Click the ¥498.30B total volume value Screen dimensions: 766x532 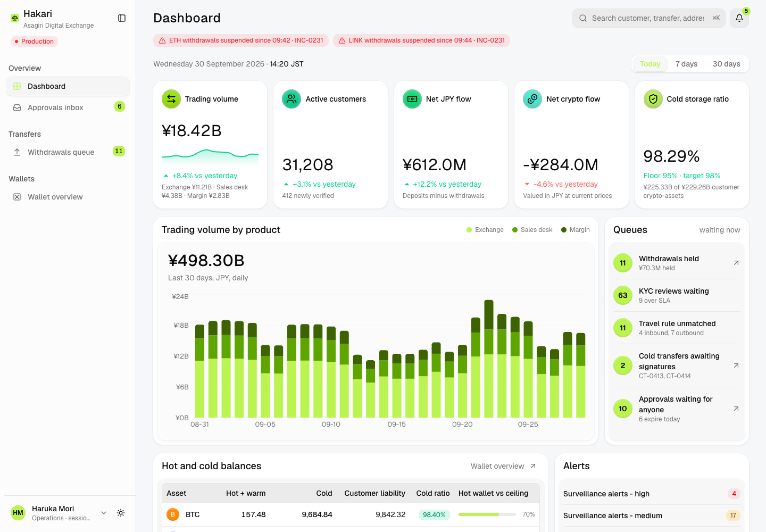point(206,261)
